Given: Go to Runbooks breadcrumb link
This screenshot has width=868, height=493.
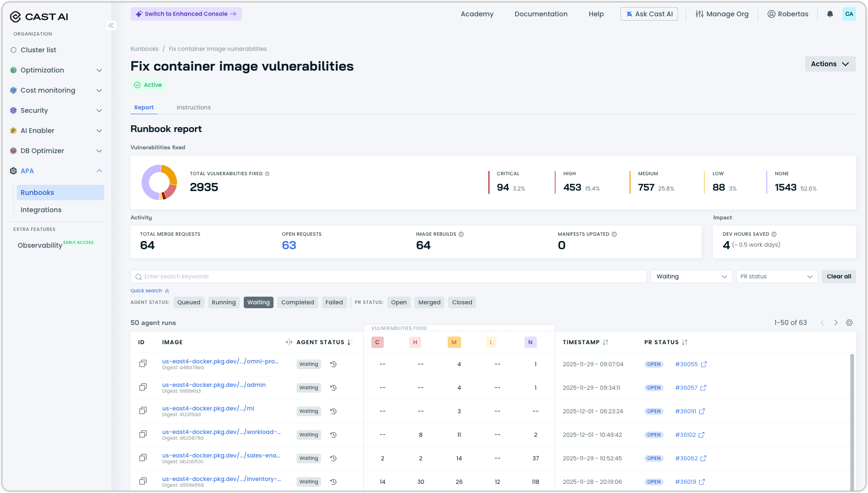Looking at the screenshot, I should [x=144, y=49].
